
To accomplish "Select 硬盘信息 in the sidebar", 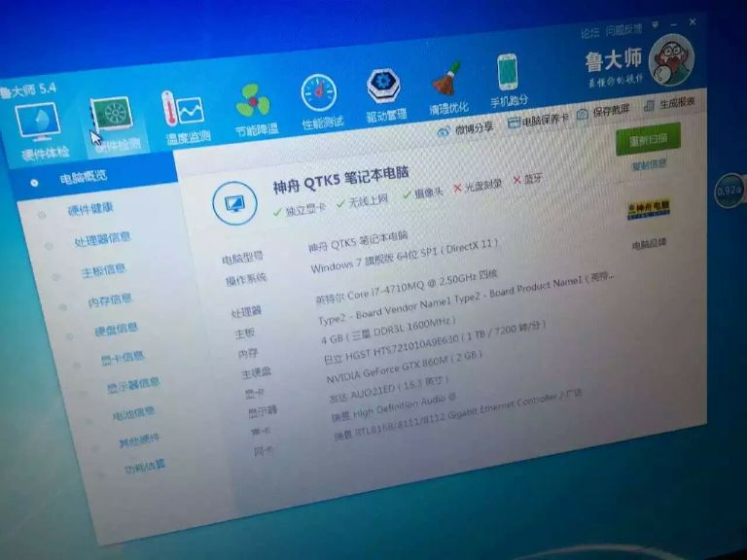I will (117, 329).
